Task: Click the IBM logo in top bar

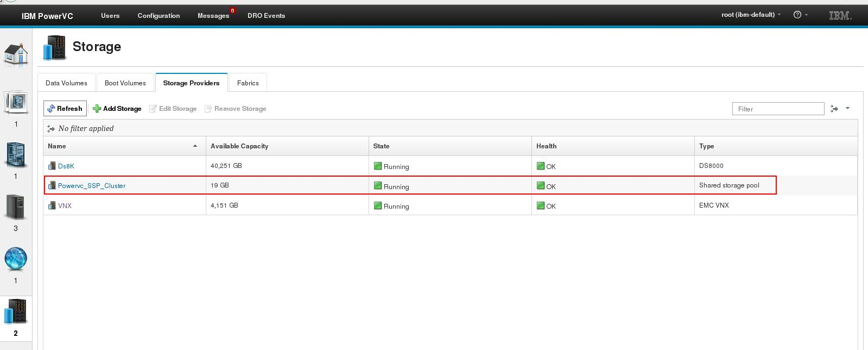Action: pos(840,15)
